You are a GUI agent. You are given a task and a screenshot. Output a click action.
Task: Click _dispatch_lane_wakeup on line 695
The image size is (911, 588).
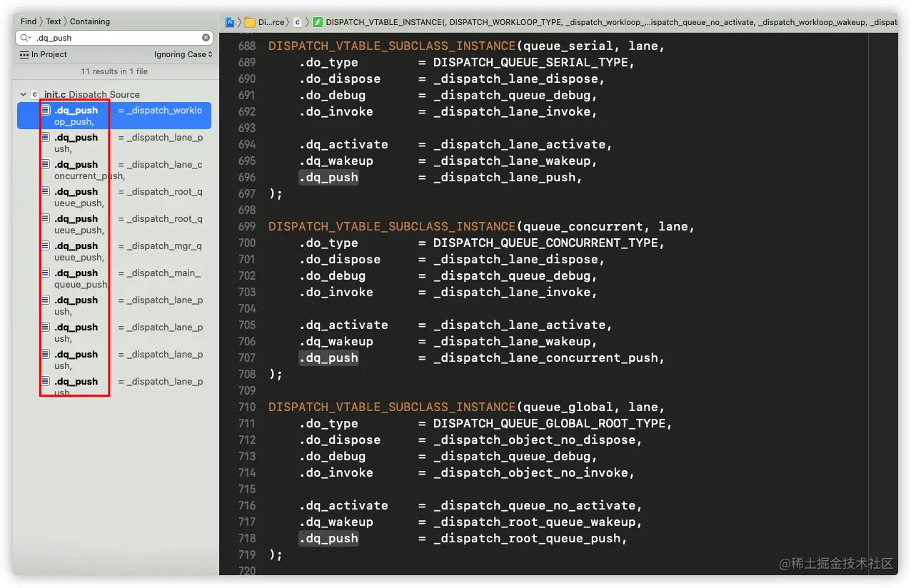pyautogui.click(x=512, y=161)
